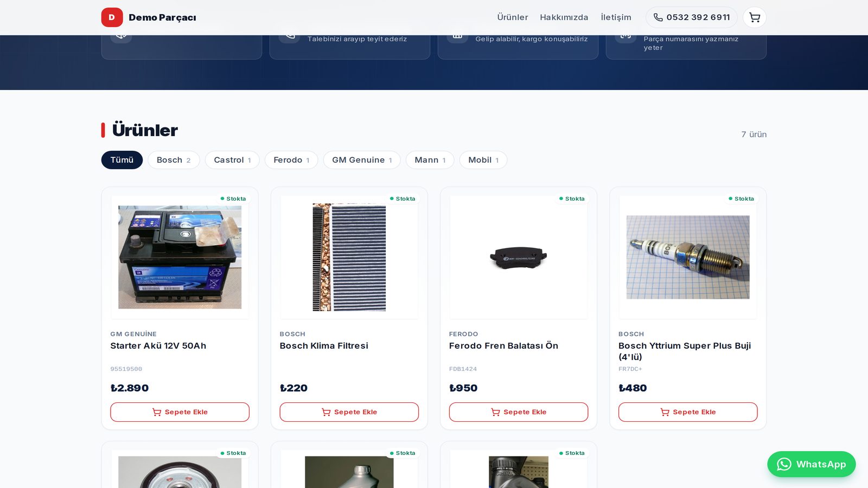868x488 pixels.
Task: Call the number 0532 392 6911
Action: [691, 17]
